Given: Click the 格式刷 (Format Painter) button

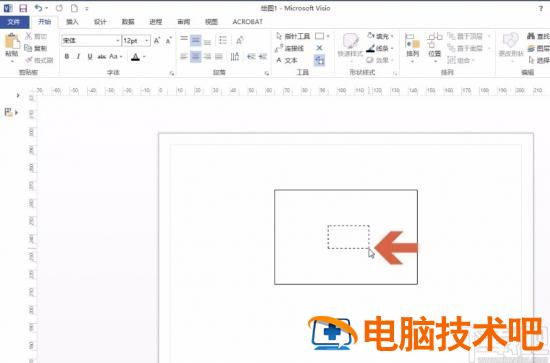Looking at the screenshot, I should [x=40, y=60].
